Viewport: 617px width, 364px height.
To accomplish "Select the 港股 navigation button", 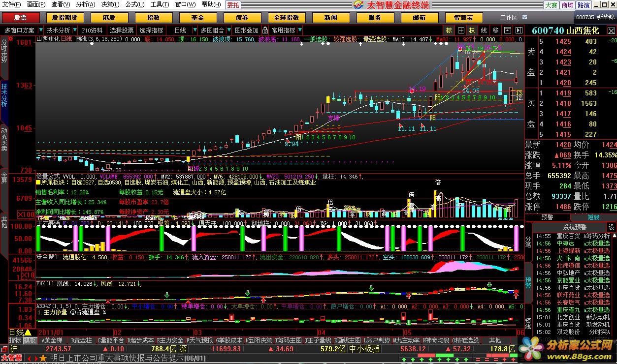I will pos(109,17).
